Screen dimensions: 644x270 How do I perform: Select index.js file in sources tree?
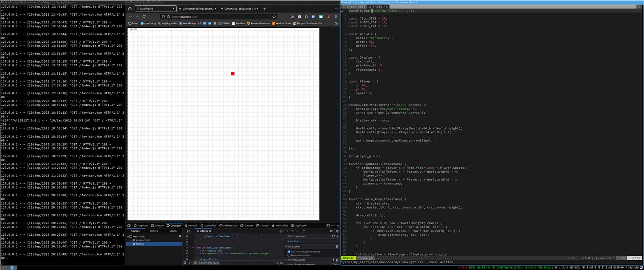154,244
